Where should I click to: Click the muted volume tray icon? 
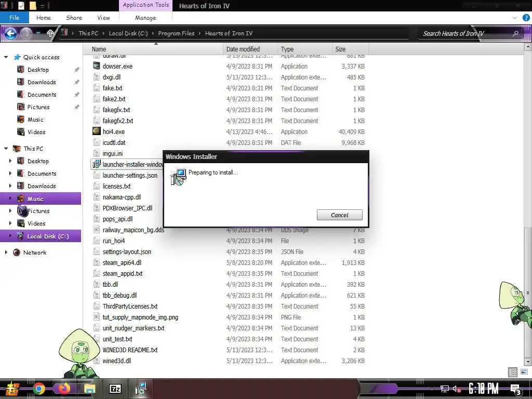coord(457,389)
